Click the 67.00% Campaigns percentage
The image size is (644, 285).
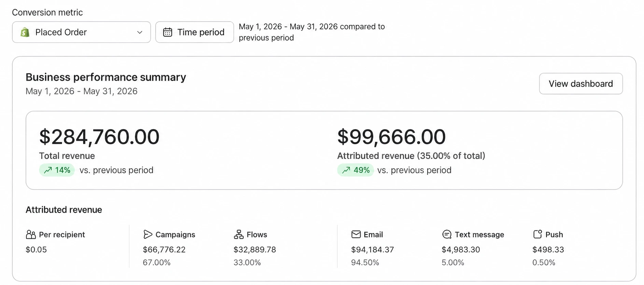point(157,262)
